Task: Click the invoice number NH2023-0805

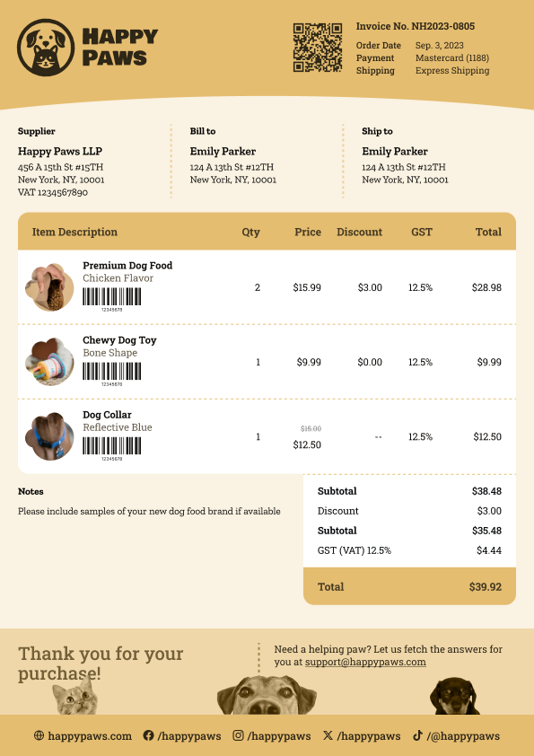Action: tap(443, 26)
